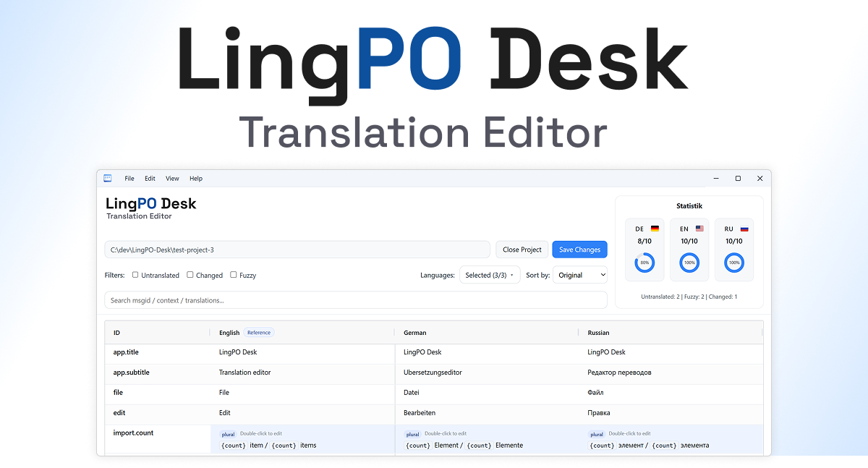The image size is (868, 468).
Task: Click the project path field
Action: 297,250
